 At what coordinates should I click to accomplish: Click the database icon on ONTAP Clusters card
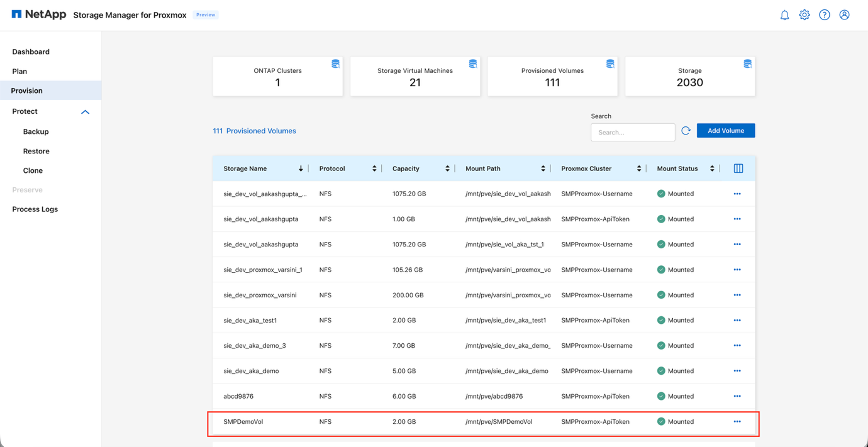click(335, 63)
